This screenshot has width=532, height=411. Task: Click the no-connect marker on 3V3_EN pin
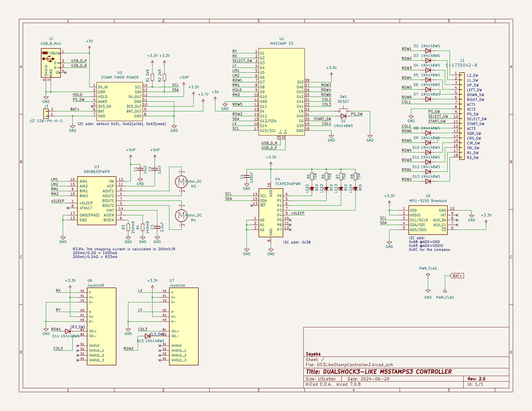point(92,106)
